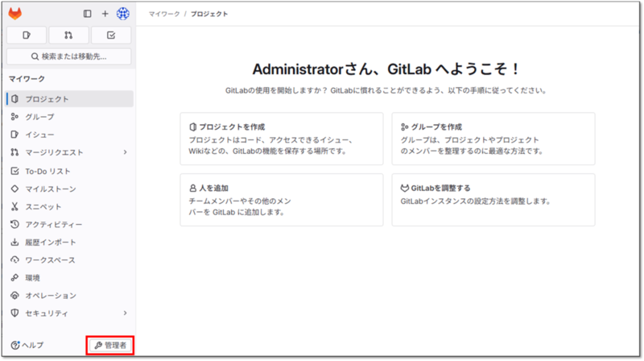
Task: Open イシュー in the sidebar
Action: (70, 135)
